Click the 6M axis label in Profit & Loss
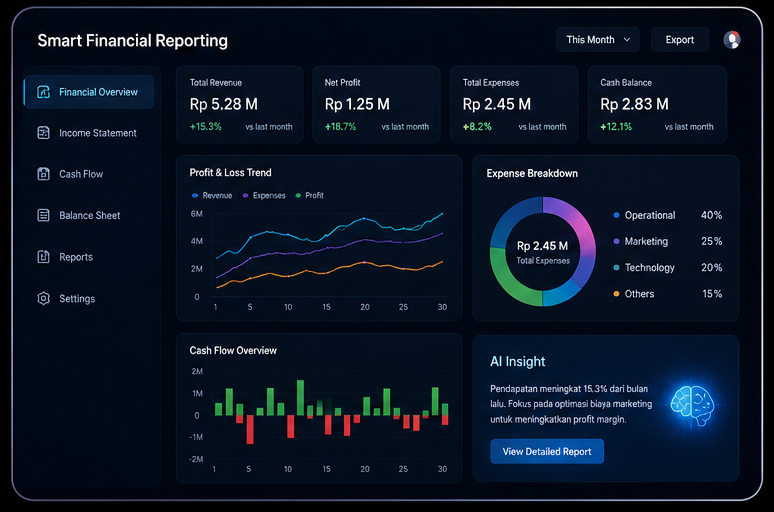This screenshot has width=774, height=512. coord(196,214)
